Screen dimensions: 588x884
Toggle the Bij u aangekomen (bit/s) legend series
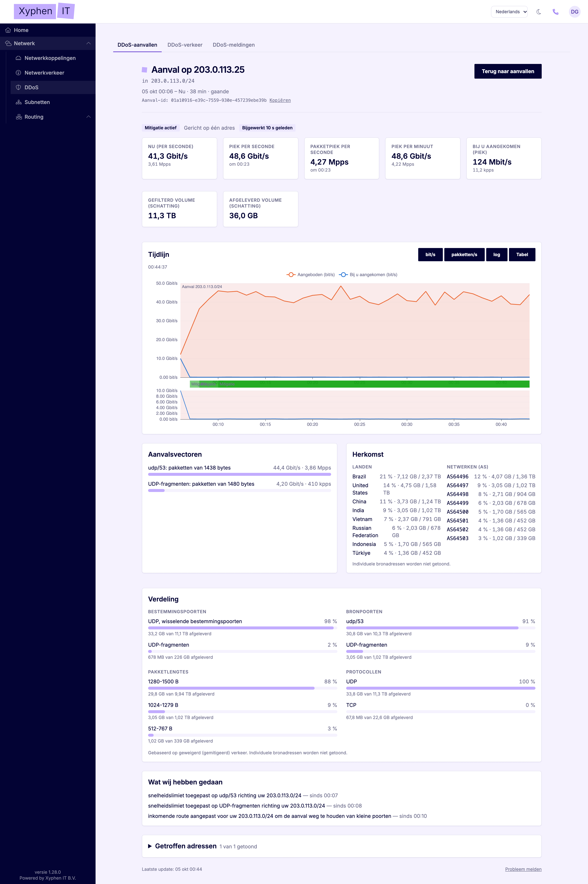(368, 275)
